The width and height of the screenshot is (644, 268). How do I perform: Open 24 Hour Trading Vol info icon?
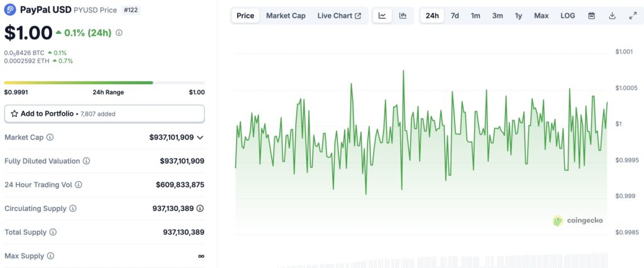coord(78,185)
